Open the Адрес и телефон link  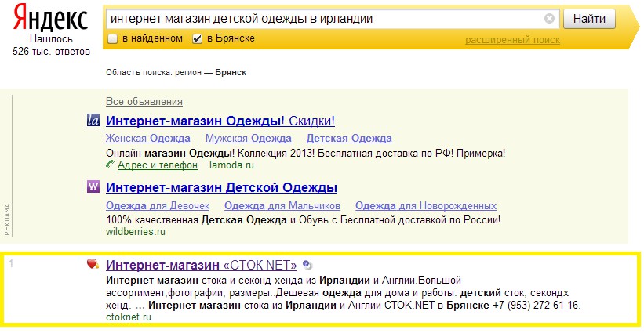point(158,165)
